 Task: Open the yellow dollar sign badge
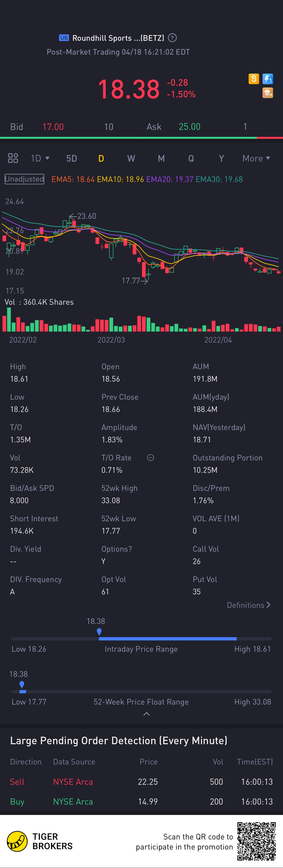coord(254,79)
